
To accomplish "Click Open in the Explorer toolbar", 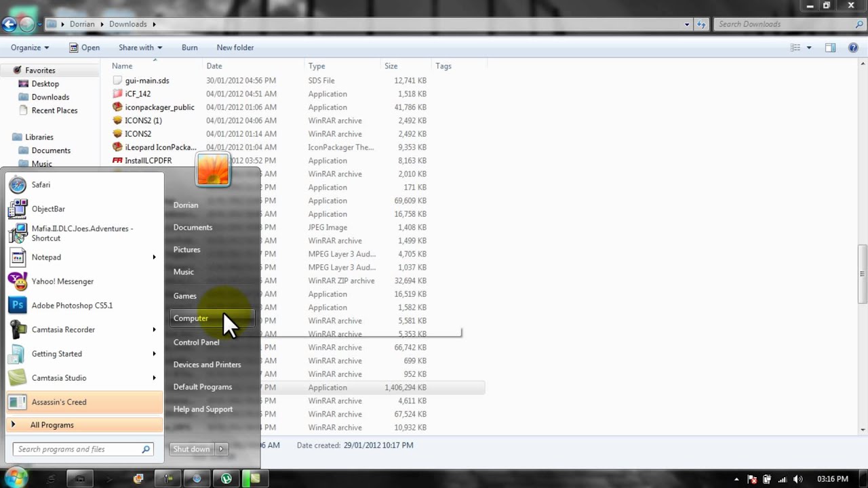I will tap(84, 47).
